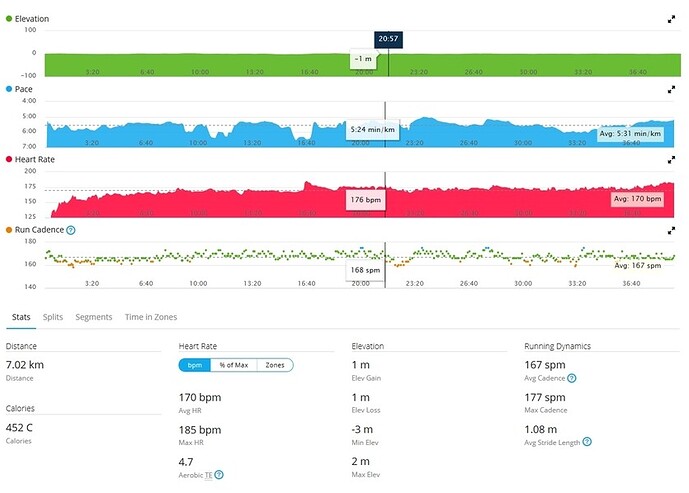Open the Segments tab
Screen dimensions: 689x493
[x=94, y=317]
